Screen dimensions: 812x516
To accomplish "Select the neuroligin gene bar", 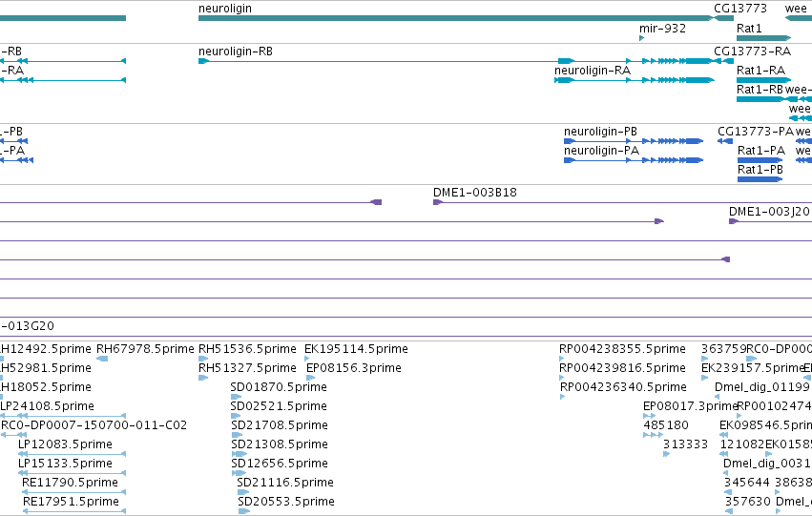I will 456,18.
